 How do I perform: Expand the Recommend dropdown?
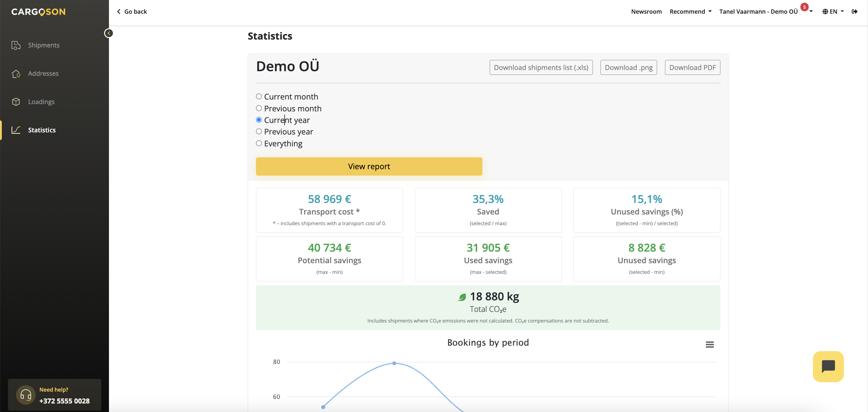pyautogui.click(x=691, y=12)
